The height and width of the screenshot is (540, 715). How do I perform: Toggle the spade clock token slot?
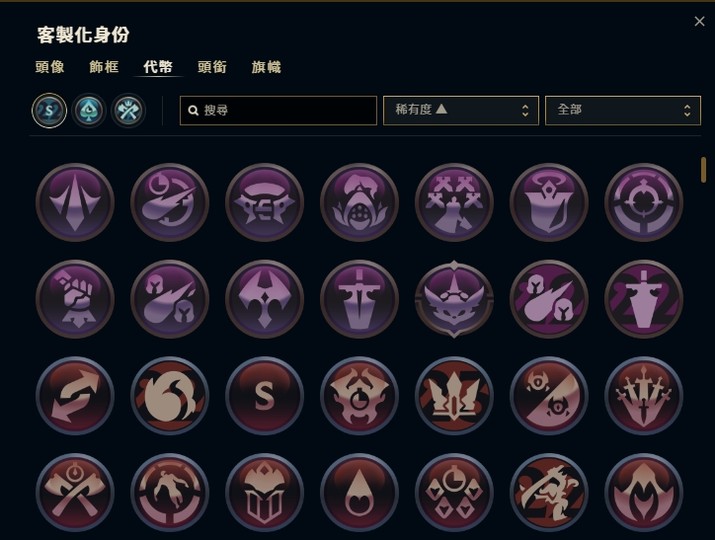click(x=89, y=110)
